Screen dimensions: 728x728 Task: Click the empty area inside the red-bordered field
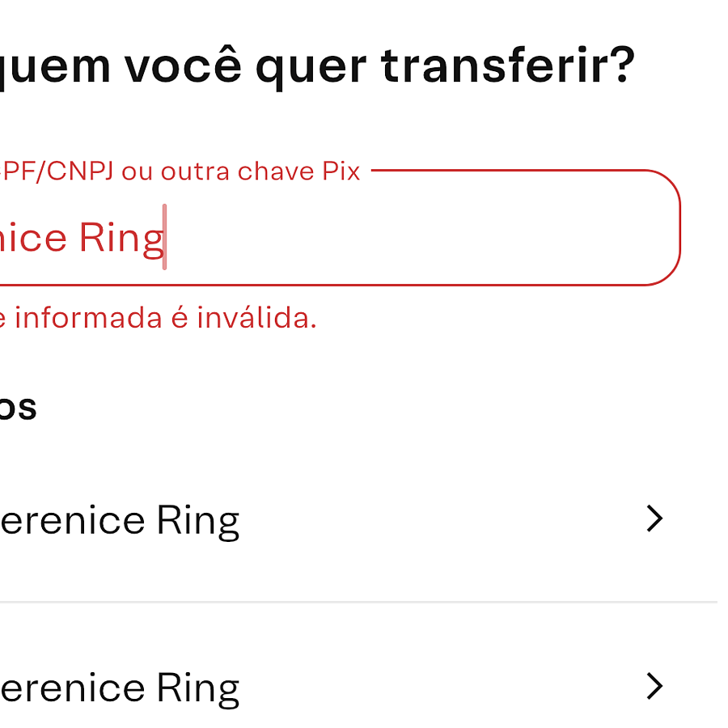[x=418, y=232]
